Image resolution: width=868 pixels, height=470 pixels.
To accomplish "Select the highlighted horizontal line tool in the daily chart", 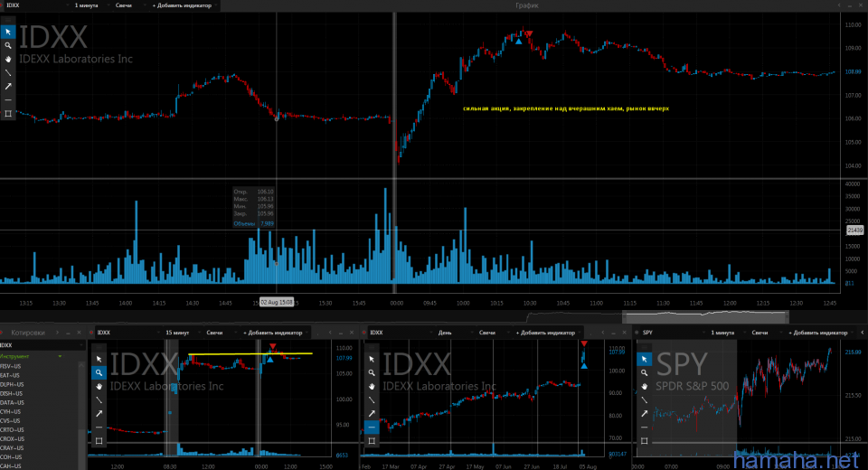I will (x=372, y=428).
